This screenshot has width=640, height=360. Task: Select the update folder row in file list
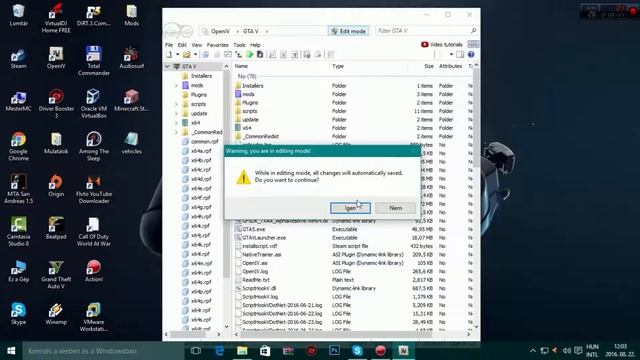353,120
